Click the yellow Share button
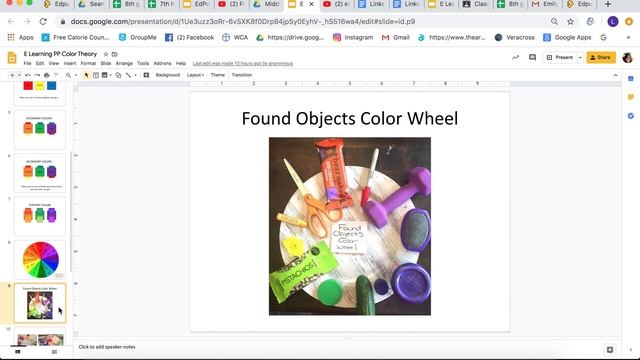Screen dimensions: 640x360 click(601, 58)
